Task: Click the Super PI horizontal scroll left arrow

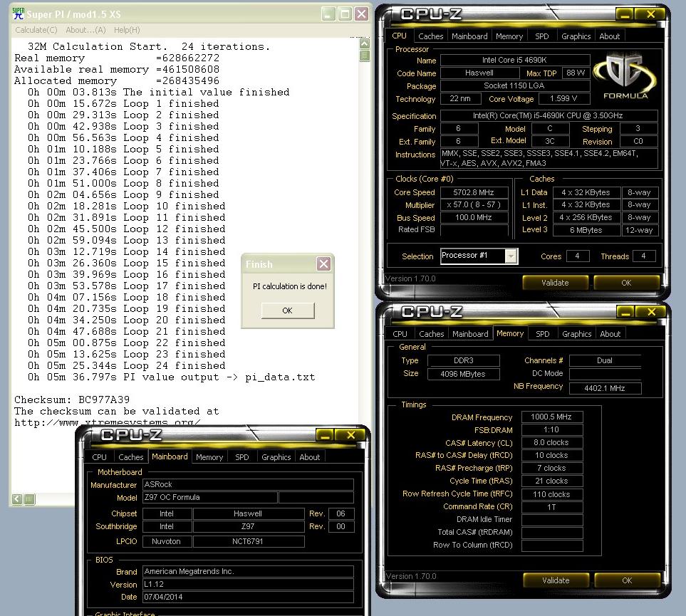Action: click(17, 498)
